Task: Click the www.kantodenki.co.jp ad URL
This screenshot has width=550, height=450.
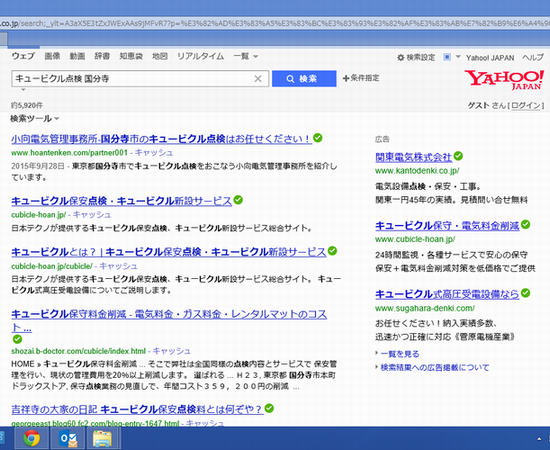Action: click(417, 171)
